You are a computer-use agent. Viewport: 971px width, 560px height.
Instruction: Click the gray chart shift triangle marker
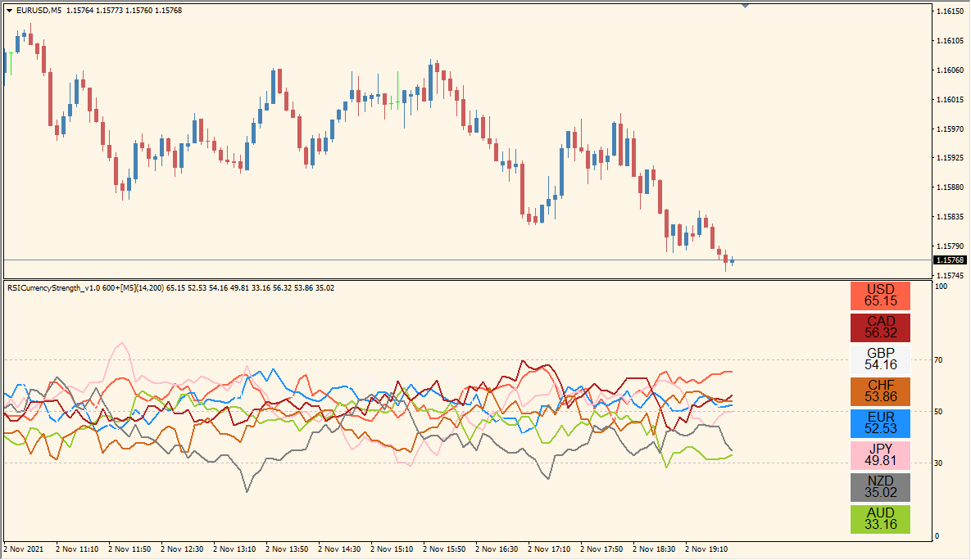[745, 6]
